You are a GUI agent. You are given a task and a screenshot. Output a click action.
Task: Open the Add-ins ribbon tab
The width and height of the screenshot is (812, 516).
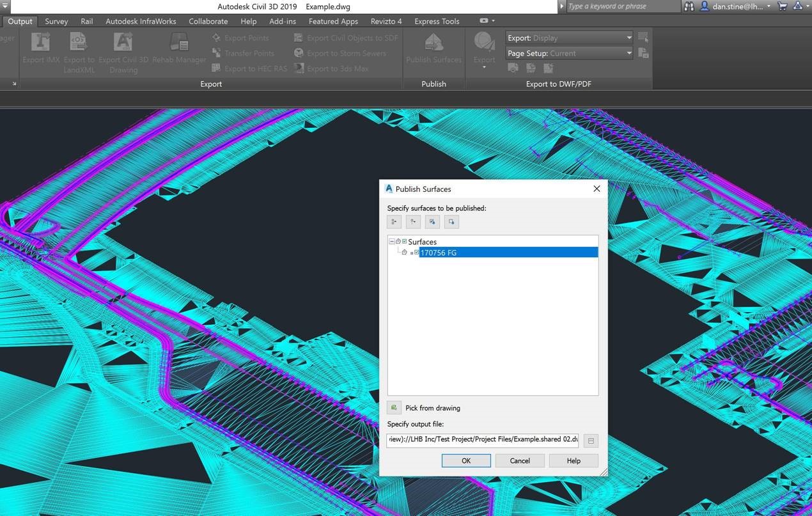[283, 21]
